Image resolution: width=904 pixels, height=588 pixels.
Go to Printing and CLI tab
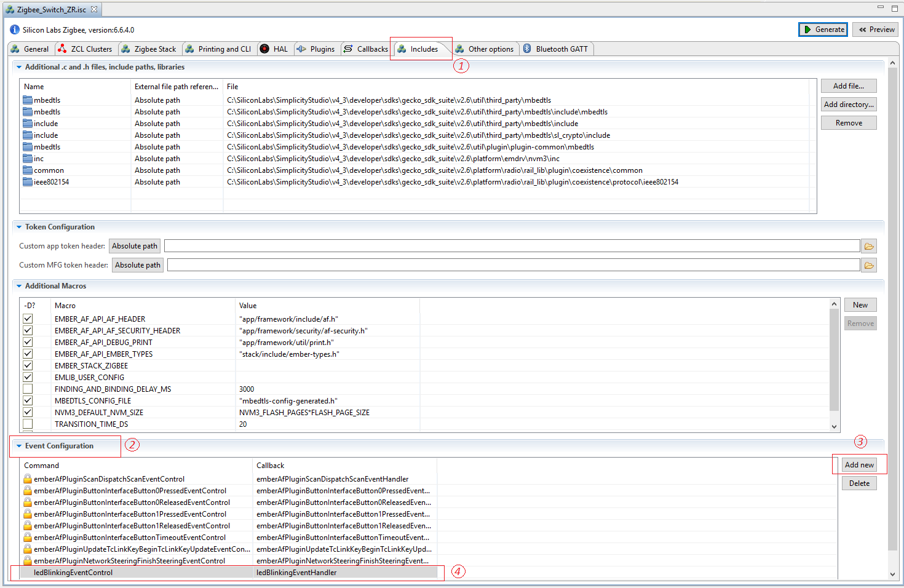click(219, 49)
